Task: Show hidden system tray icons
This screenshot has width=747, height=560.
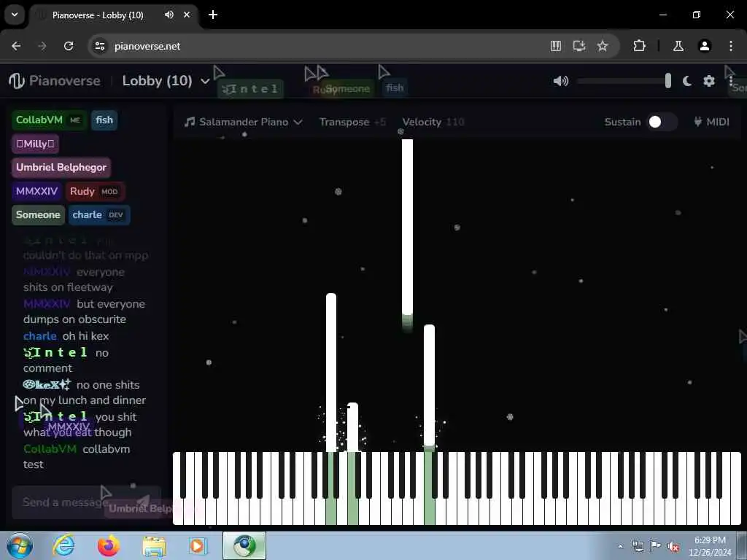Action: click(x=620, y=546)
